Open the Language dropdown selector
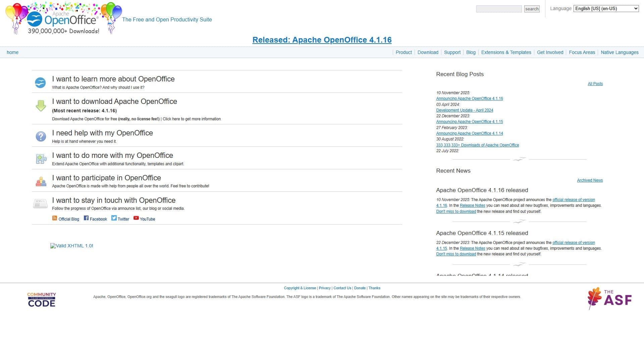 606,9
